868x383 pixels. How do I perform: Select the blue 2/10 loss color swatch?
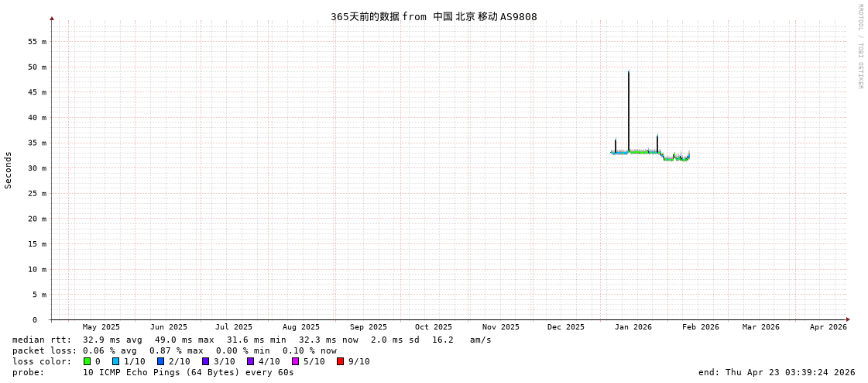tap(160, 361)
